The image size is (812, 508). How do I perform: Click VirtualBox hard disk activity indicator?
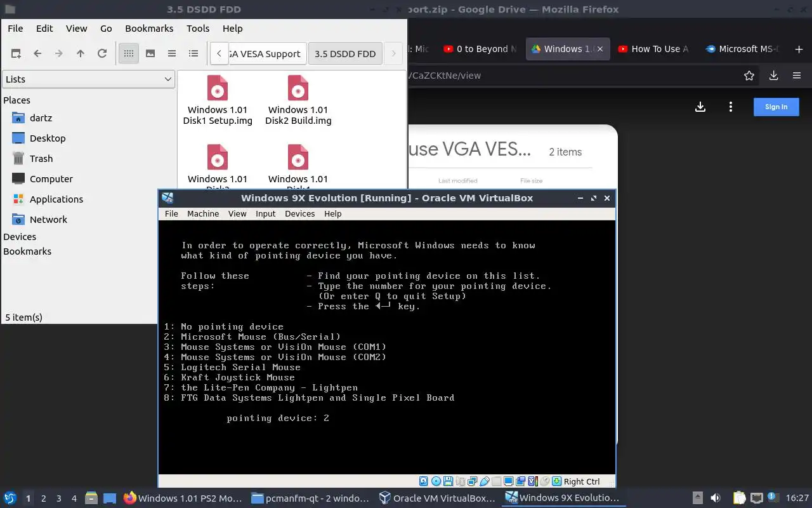[423, 481]
